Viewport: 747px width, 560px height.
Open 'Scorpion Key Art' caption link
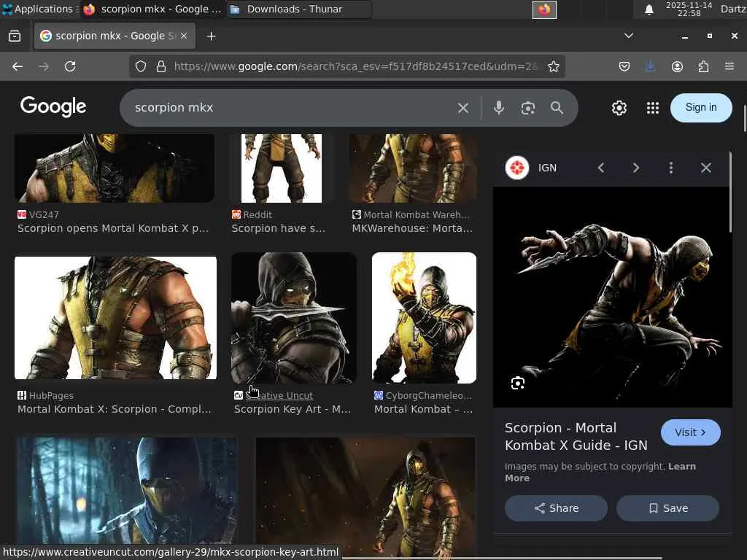(292, 410)
